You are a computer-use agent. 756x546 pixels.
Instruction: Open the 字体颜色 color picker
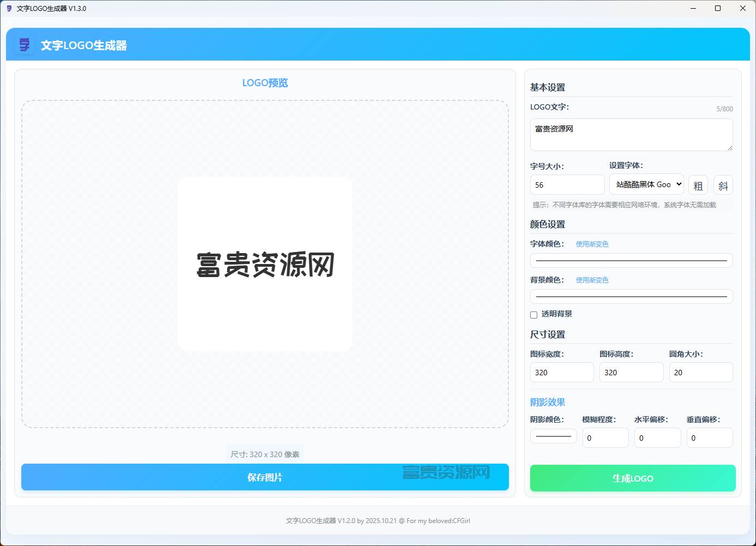coord(632,260)
